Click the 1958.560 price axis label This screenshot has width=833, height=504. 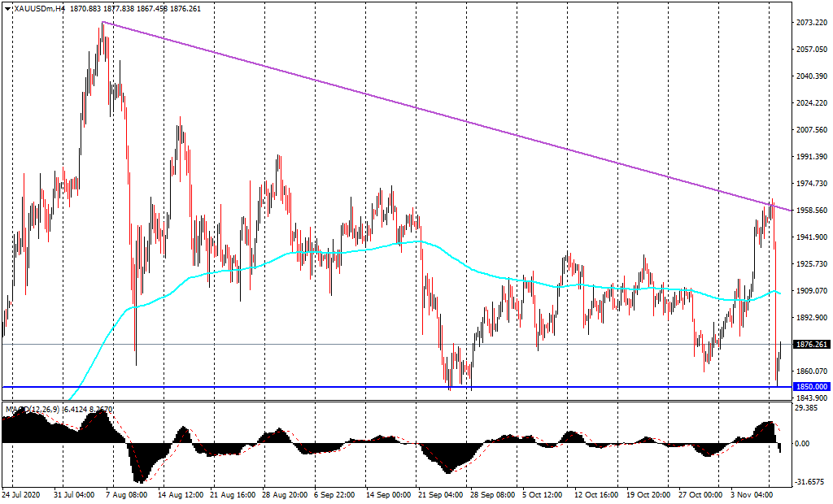pos(812,211)
